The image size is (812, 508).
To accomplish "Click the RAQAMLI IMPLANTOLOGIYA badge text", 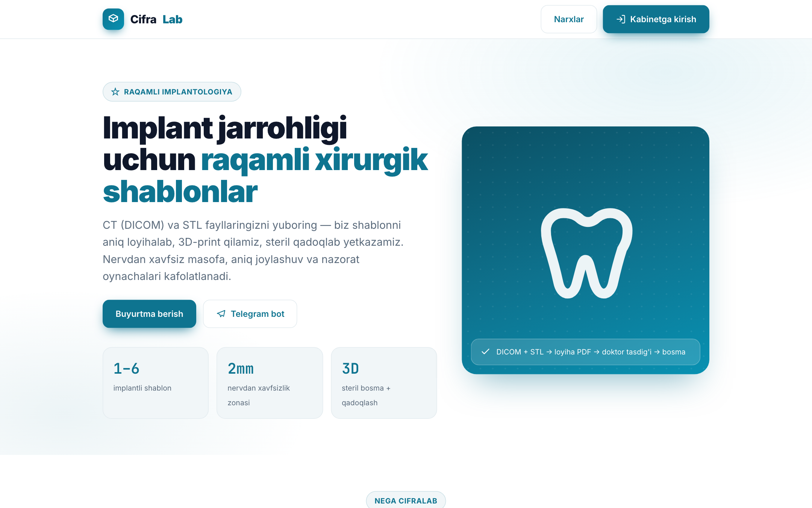I will (178, 92).
